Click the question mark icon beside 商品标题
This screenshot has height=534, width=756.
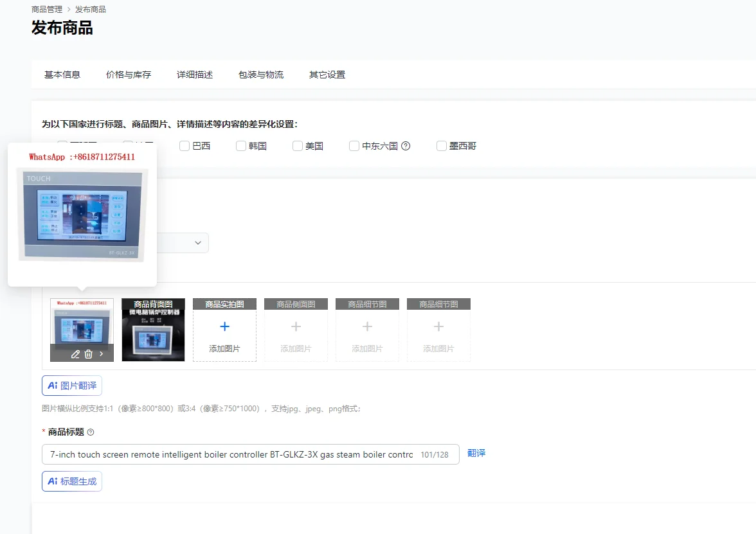90,431
